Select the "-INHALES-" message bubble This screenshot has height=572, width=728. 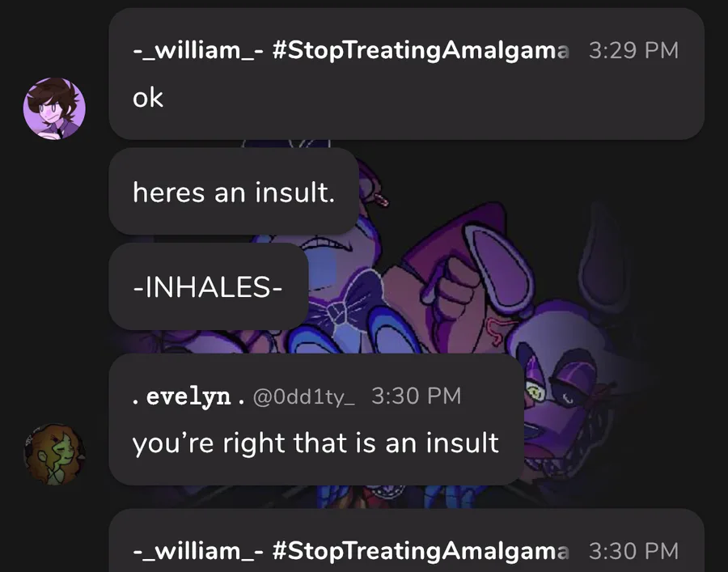[208, 287]
